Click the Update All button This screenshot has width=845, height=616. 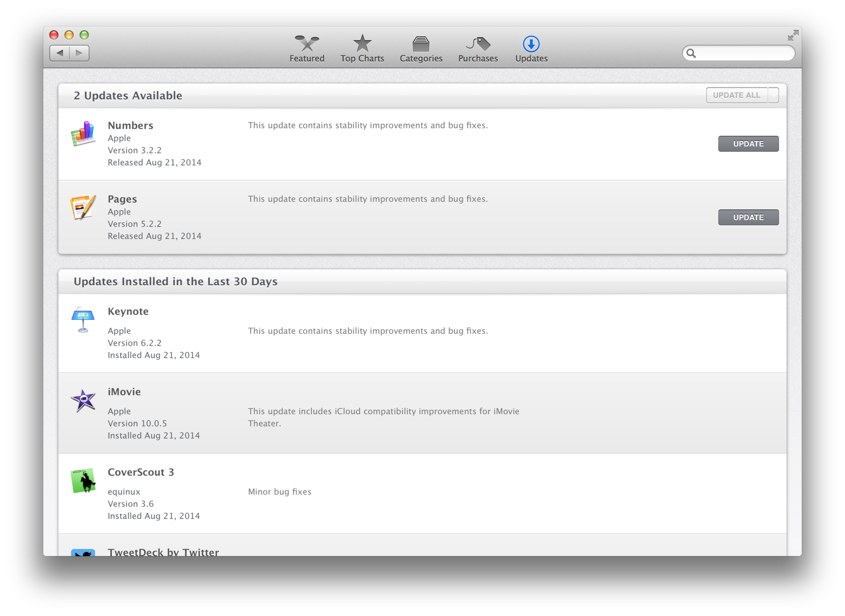point(736,95)
